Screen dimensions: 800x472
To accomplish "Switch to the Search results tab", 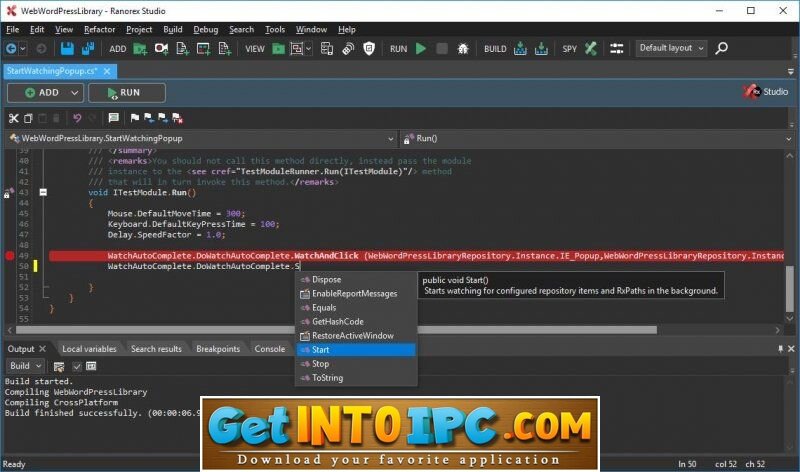I will (x=156, y=349).
